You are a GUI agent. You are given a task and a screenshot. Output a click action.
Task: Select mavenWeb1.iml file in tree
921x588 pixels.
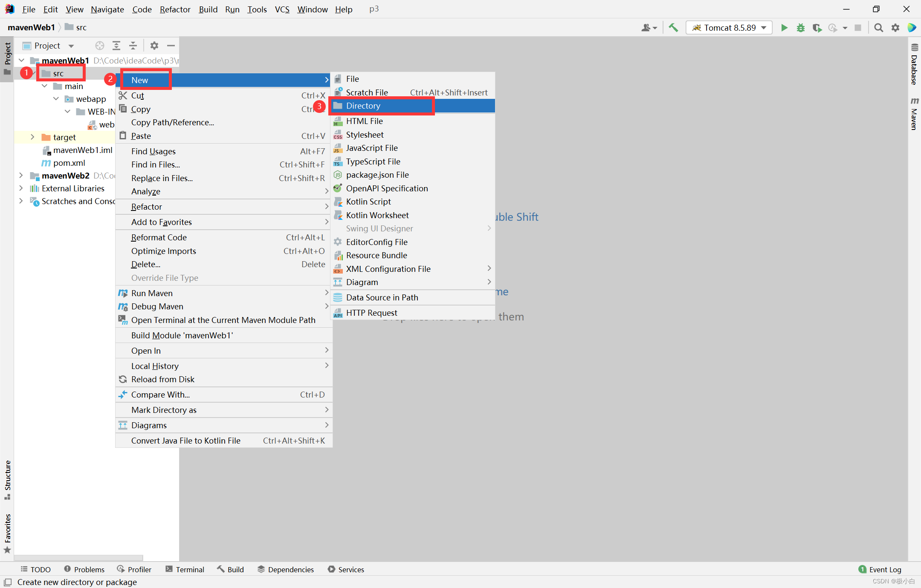coord(78,150)
